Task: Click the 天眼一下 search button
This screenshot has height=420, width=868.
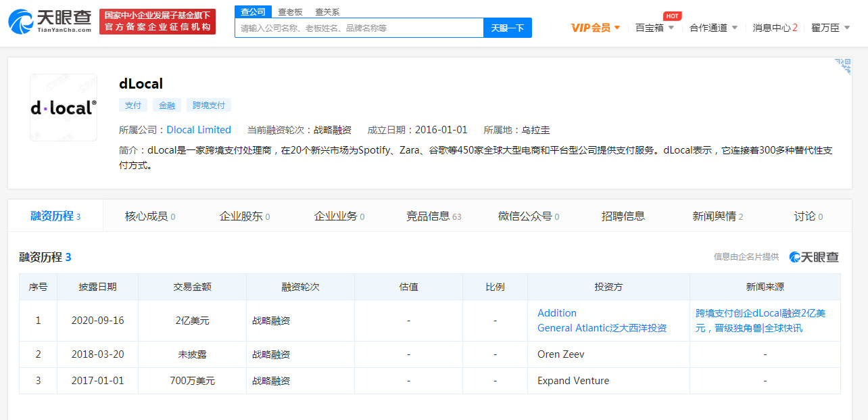Action: pos(508,28)
